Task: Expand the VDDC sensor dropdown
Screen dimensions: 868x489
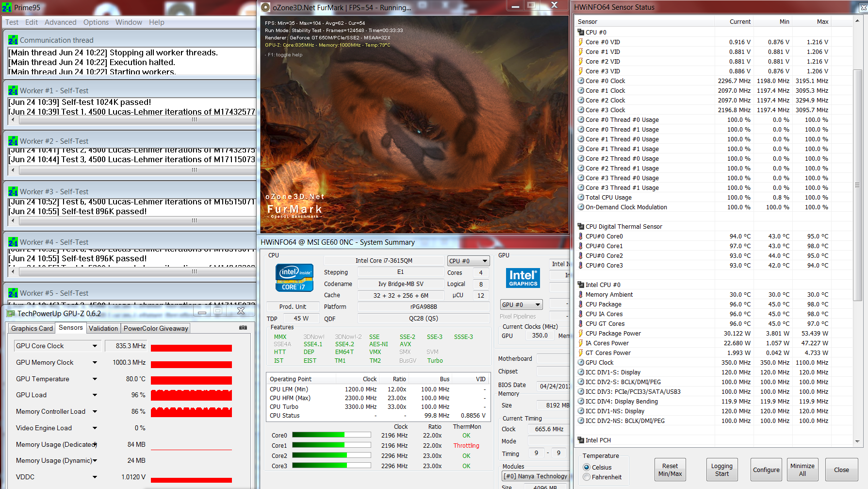Action: [95, 477]
